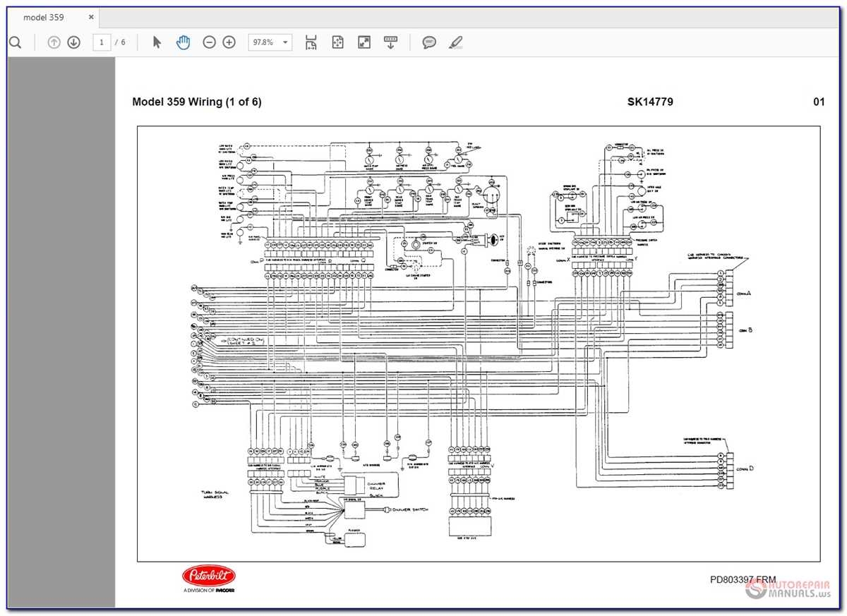Enable the highlighter annotation tool
The width and height of the screenshot is (847, 616).
(x=455, y=42)
